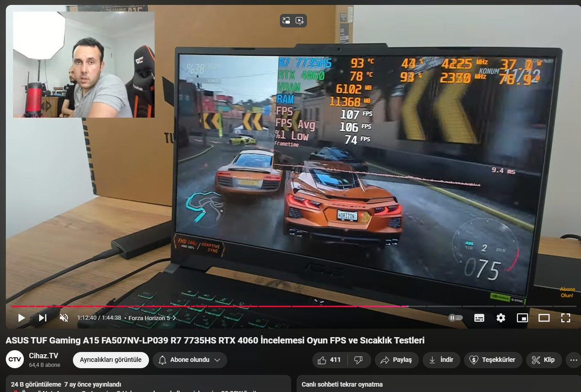Viewport: 581px width, 392px height.
Task: Open the CTV channel avatar
Action: pos(15,360)
